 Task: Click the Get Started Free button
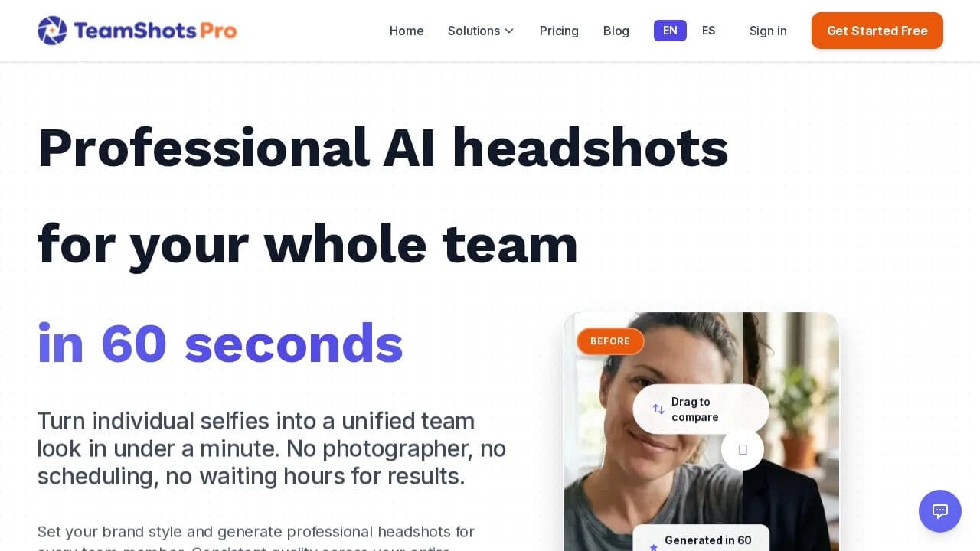pos(877,31)
